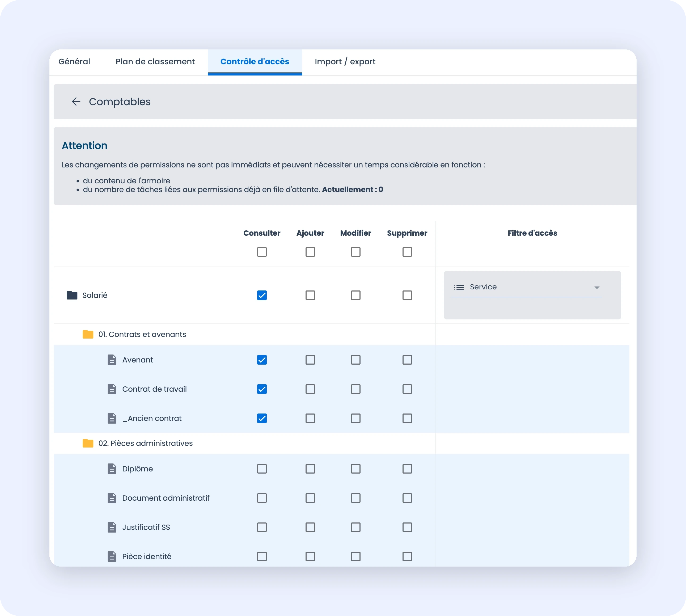The width and height of the screenshot is (686, 616).
Task: Click the Comptables title text
Action: point(120,102)
